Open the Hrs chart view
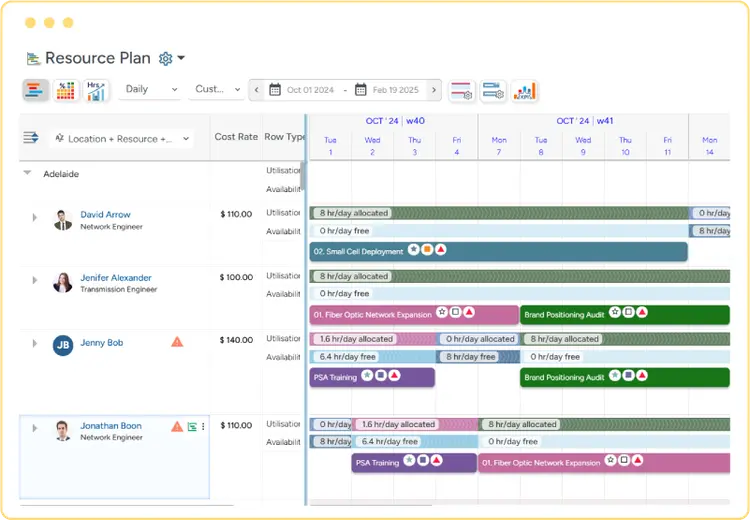 click(x=96, y=90)
